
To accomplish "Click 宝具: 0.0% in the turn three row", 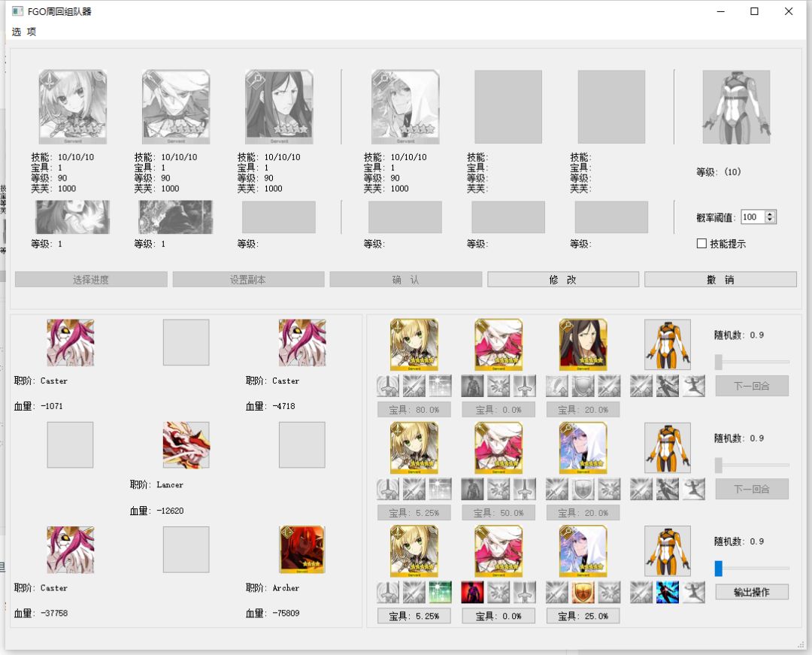I will tap(498, 616).
